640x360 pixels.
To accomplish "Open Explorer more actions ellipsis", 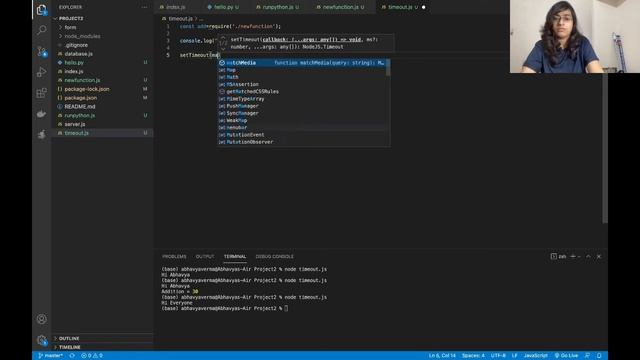I will click(x=144, y=7).
